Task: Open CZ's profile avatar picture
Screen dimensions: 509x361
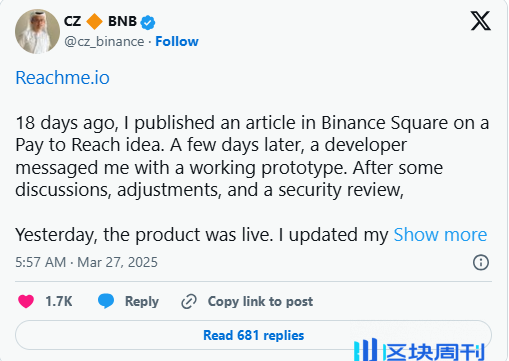Action: click(37, 31)
